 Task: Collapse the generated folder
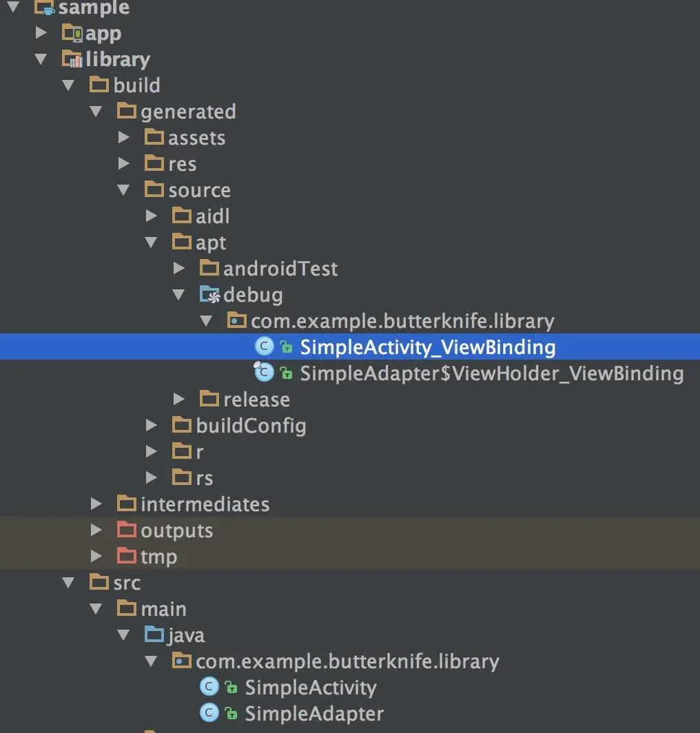[96, 112]
